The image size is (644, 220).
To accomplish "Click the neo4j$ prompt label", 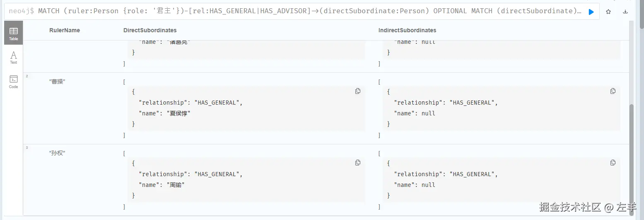I will pyautogui.click(x=21, y=11).
